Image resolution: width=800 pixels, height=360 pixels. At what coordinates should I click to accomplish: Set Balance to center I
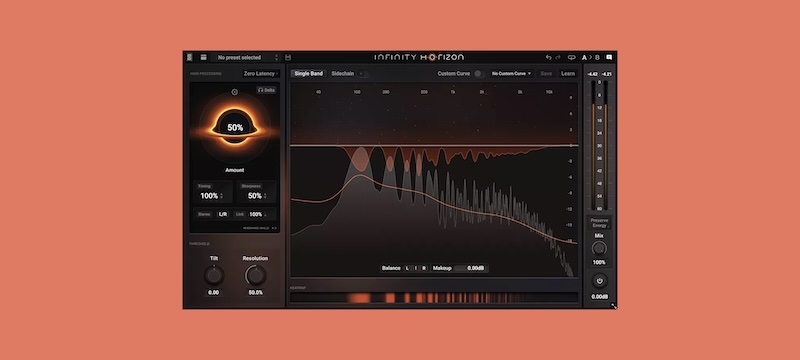coord(416,268)
